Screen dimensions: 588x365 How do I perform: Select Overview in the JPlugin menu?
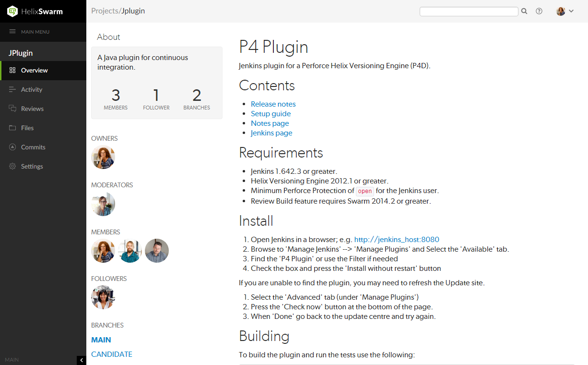coord(34,70)
